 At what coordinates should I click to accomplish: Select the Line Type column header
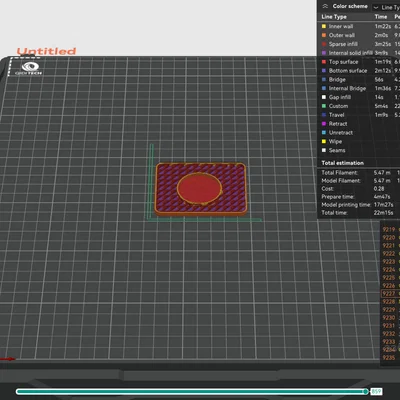click(x=334, y=17)
